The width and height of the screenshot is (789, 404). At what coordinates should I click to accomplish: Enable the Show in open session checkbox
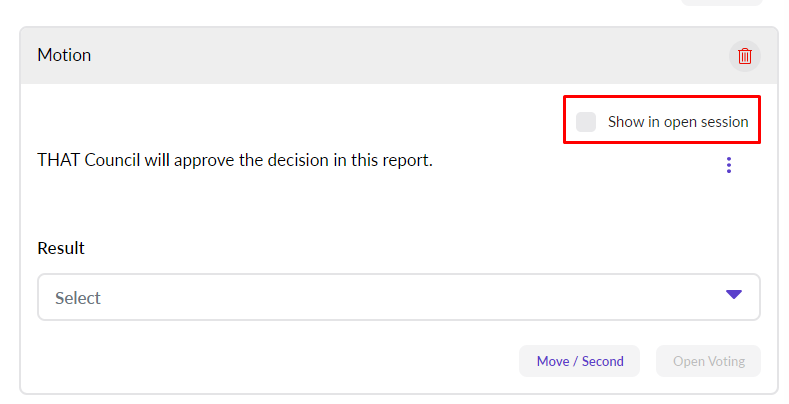point(586,122)
